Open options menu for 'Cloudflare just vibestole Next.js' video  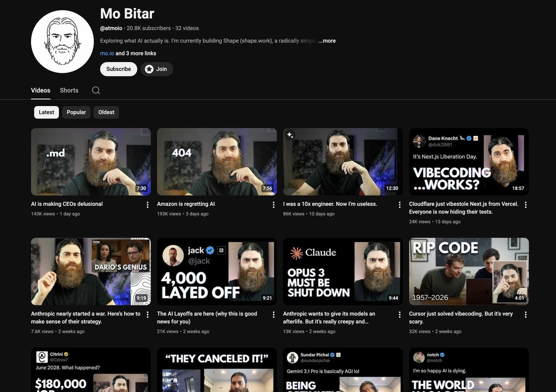525,205
